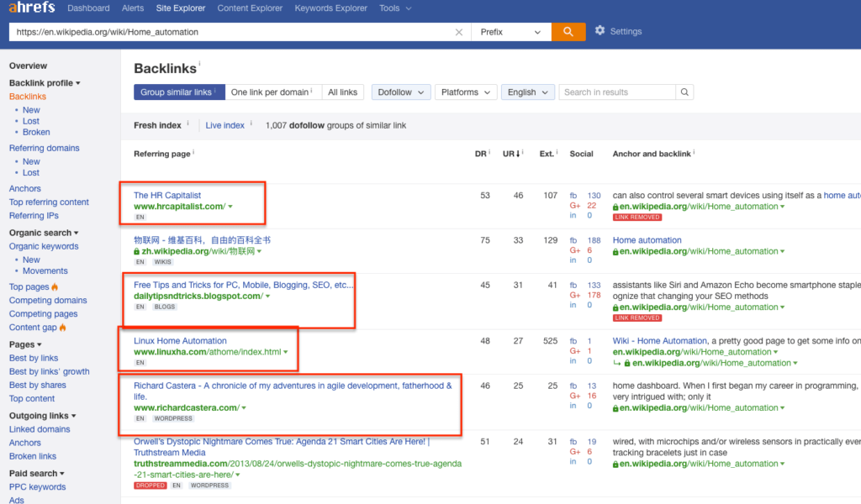Click magnifier icon in Search in results
The width and height of the screenshot is (861, 504).
[684, 92]
